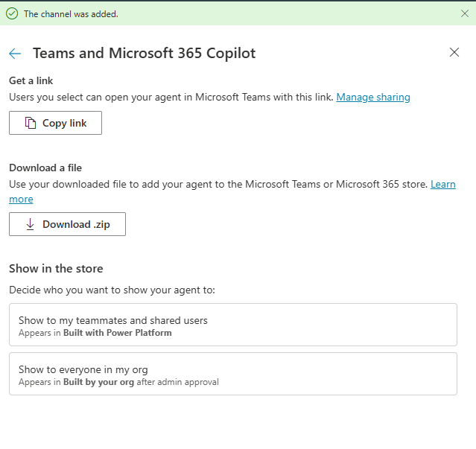Click the "Get a link" heading

pyautogui.click(x=31, y=80)
